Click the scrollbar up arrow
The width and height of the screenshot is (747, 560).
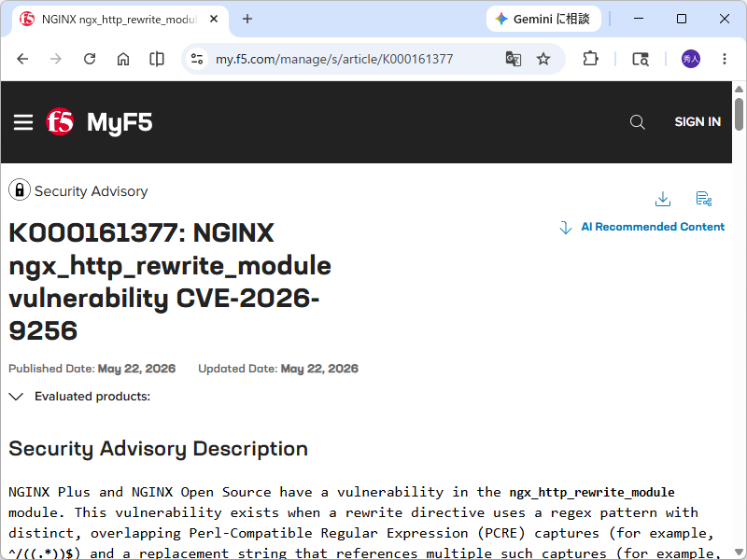pos(739,89)
